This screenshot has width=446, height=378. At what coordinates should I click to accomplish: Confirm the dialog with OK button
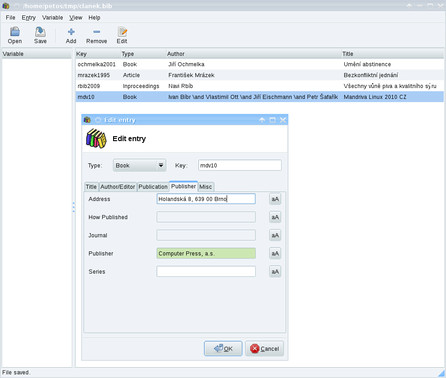pyautogui.click(x=223, y=348)
